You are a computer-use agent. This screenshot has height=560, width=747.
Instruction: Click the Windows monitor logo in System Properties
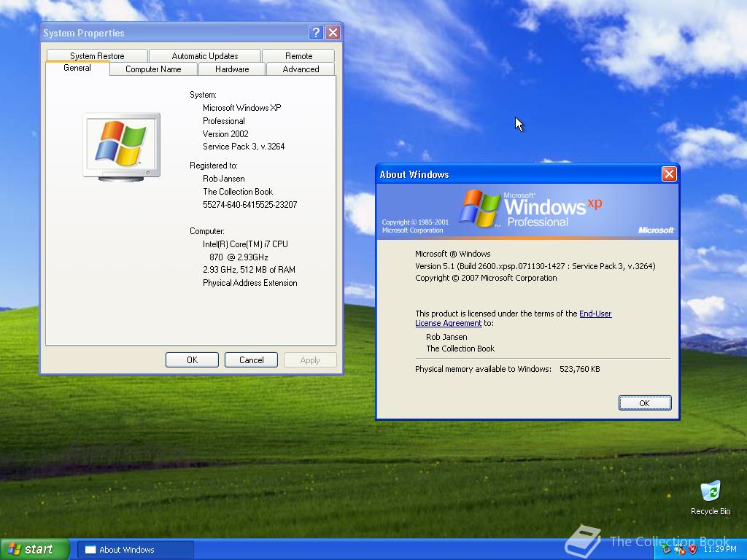tap(121, 142)
